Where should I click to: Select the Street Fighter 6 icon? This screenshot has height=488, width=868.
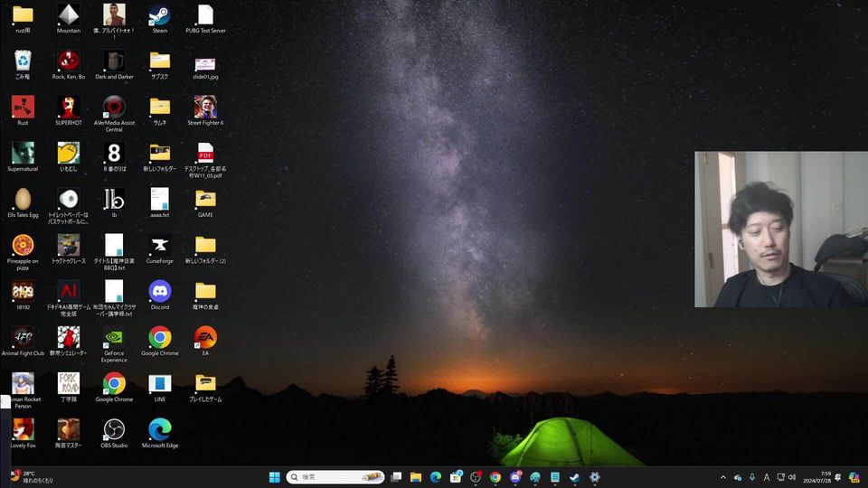click(x=205, y=107)
